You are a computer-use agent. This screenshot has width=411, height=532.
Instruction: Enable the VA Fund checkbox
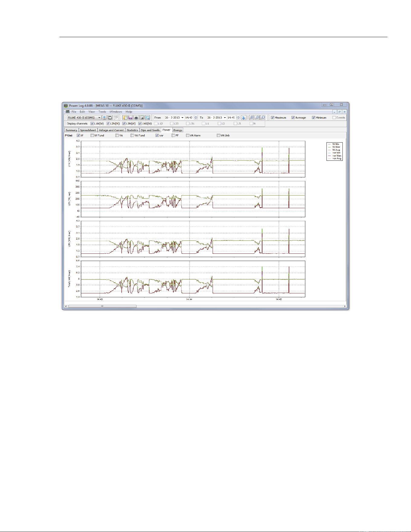coord(132,135)
